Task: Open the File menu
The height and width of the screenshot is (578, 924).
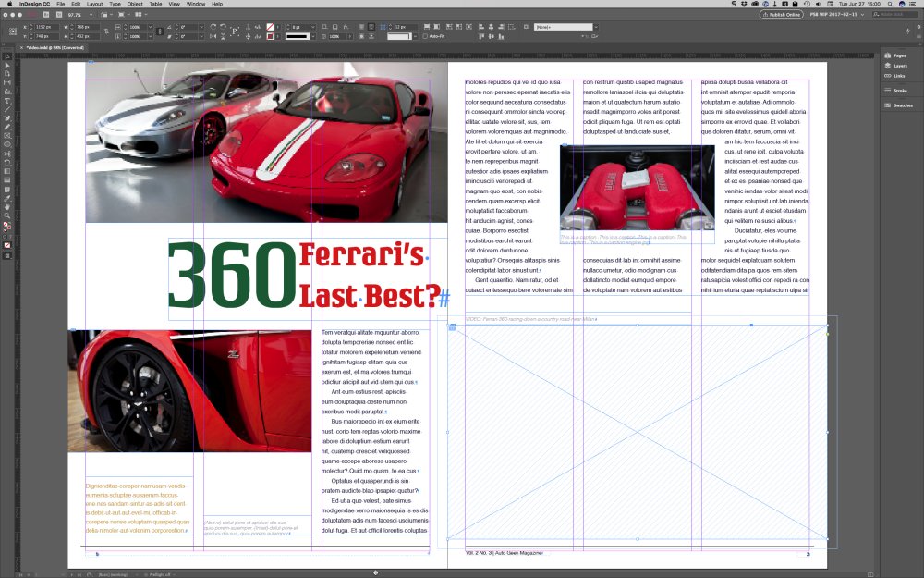Action: 61,4
